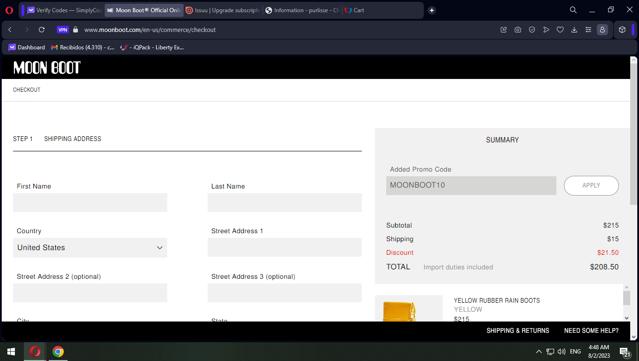The width and height of the screenshot is (639, 361).
Task: Click the Street Address 3 optional field
Action: click(x=284, y=293)
